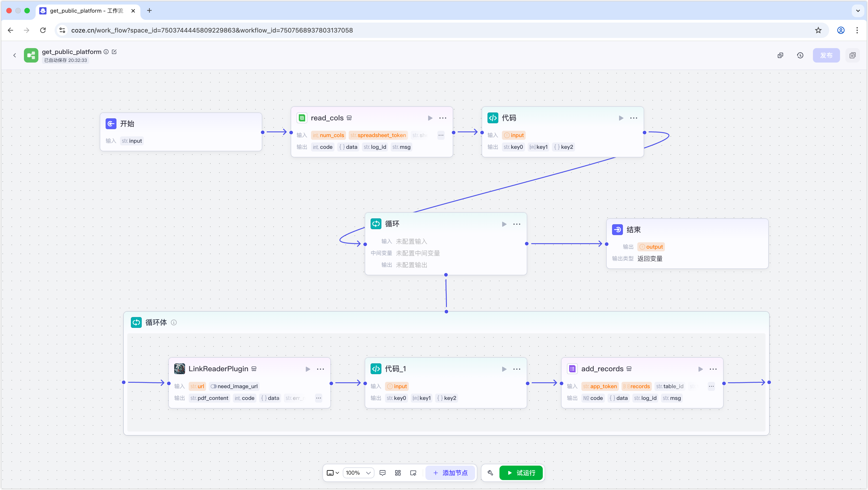
Task: Click info icon next to 循环体
Action: point(174,322)
